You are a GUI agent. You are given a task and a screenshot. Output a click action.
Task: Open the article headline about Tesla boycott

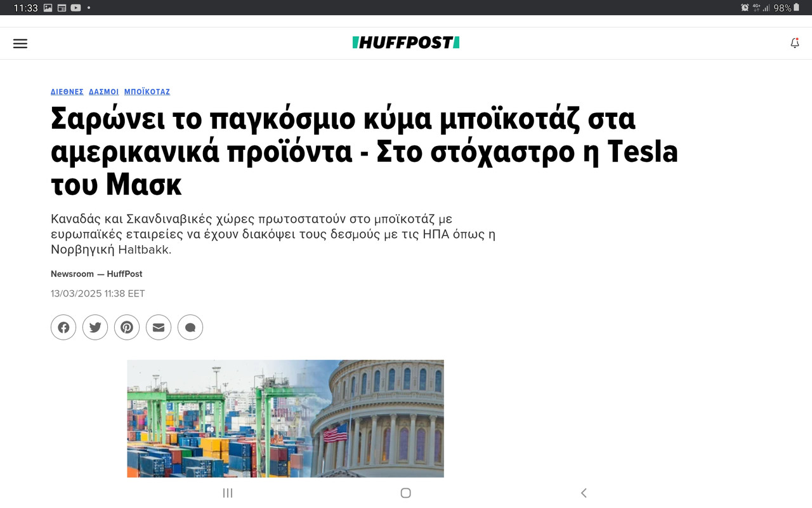click(365, 151)
